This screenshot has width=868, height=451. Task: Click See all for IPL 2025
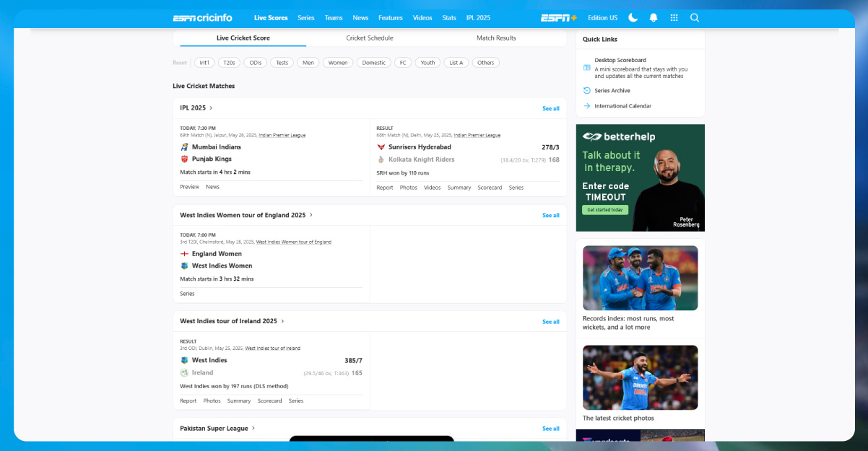(550, 108)
